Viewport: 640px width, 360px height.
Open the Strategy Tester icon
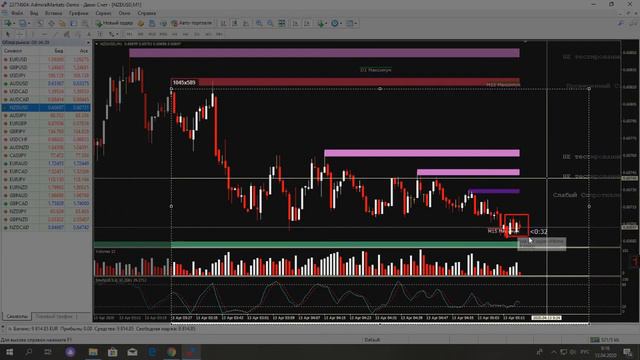click(84, 23)
